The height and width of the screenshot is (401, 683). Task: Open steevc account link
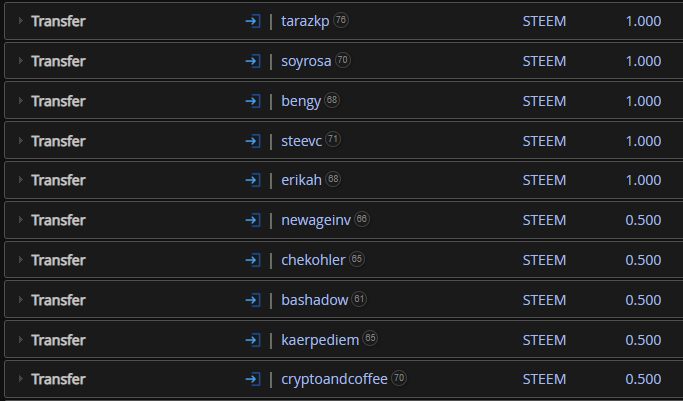[301, 141]
